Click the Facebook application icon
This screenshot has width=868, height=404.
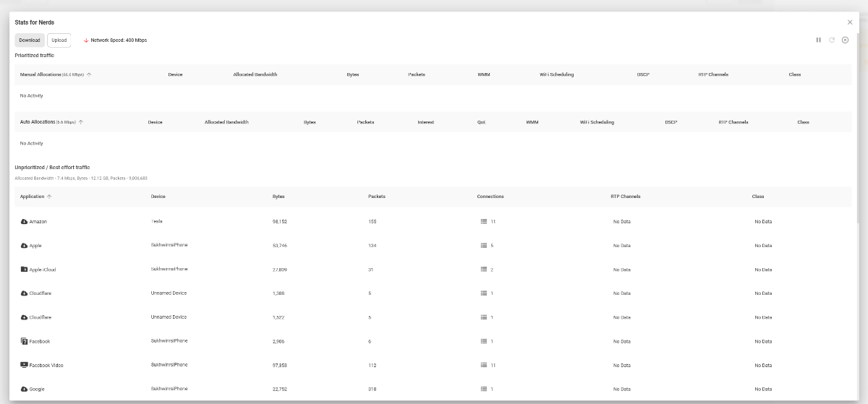click(x=24, y=341)
